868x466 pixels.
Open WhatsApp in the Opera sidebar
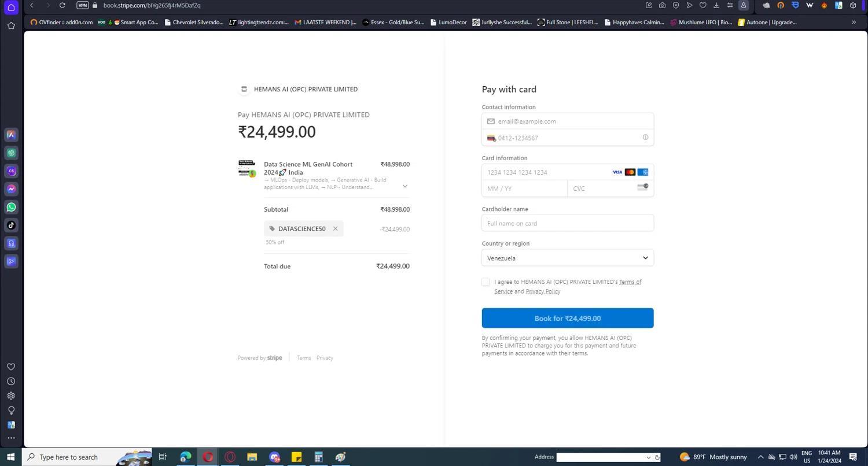point(11,207)
